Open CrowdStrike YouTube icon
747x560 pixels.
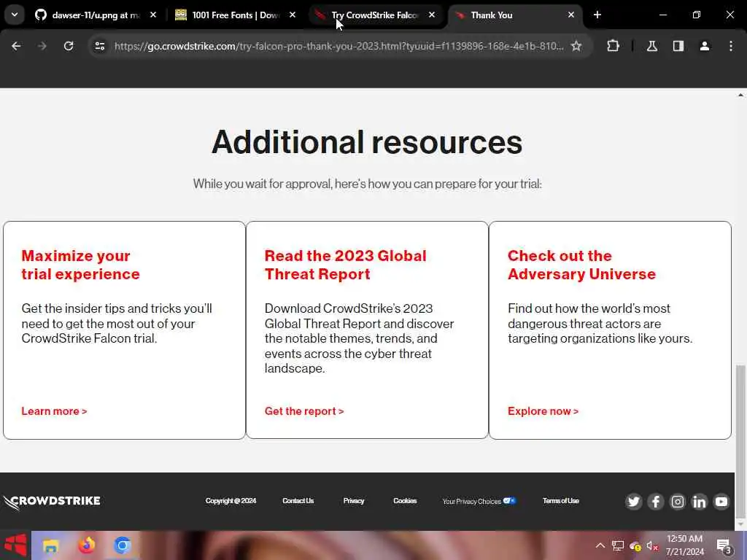pyautogui.click(x=721, y=502)
